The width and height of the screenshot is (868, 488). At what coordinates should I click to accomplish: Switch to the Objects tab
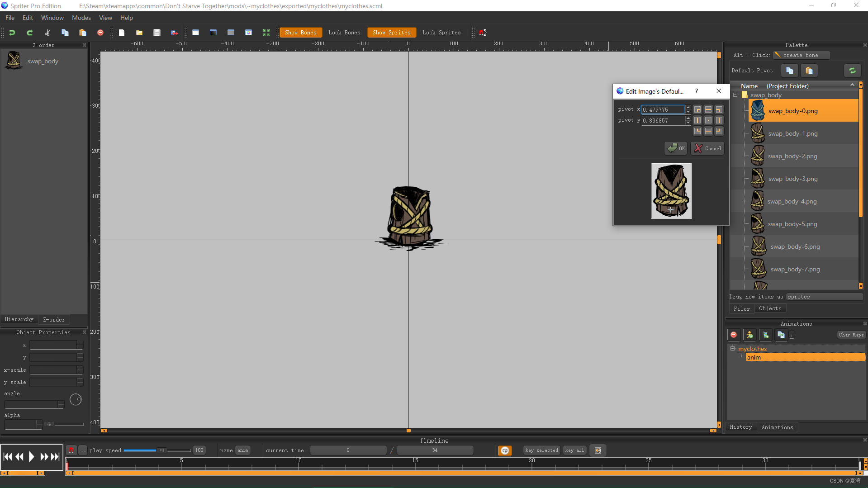tap(770, 308)
